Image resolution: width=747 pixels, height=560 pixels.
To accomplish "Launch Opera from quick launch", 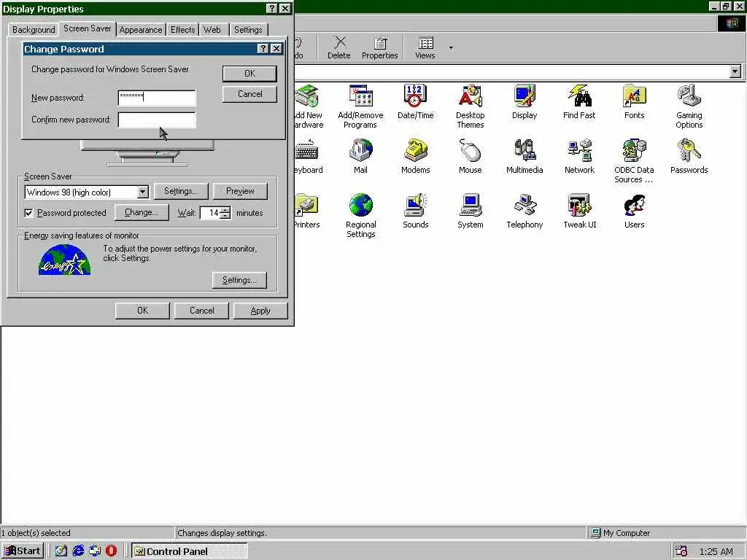I will pyautogui.click(x=111, y=551).
